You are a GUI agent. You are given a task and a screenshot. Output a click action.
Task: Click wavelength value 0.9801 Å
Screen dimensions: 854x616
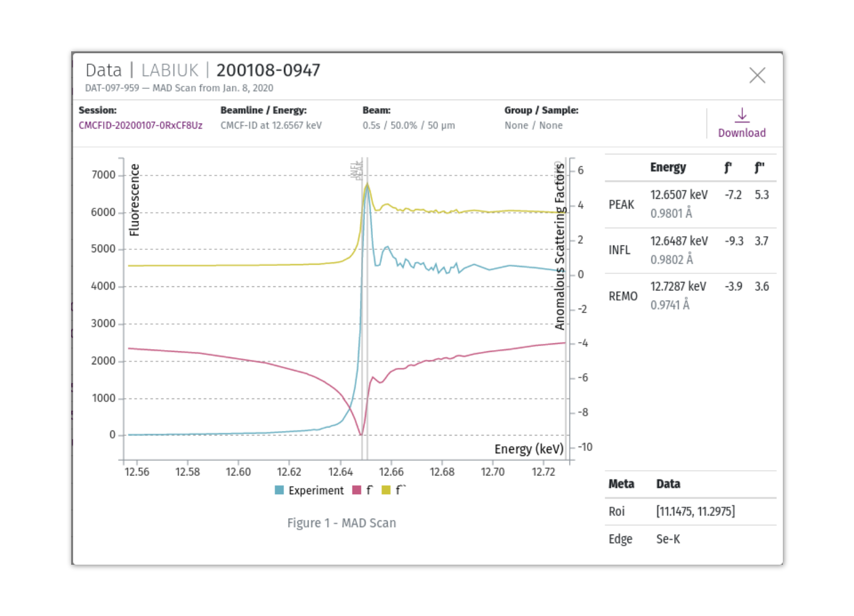[672, 213]
